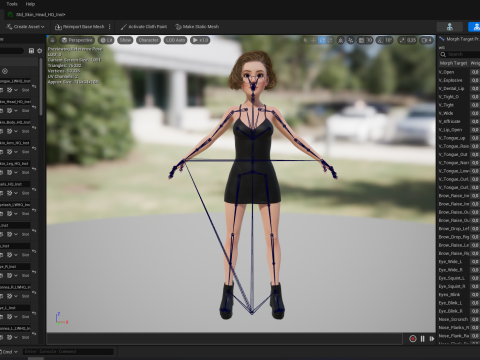
Task: Open the Tools menu
Action: coord(12,4)
